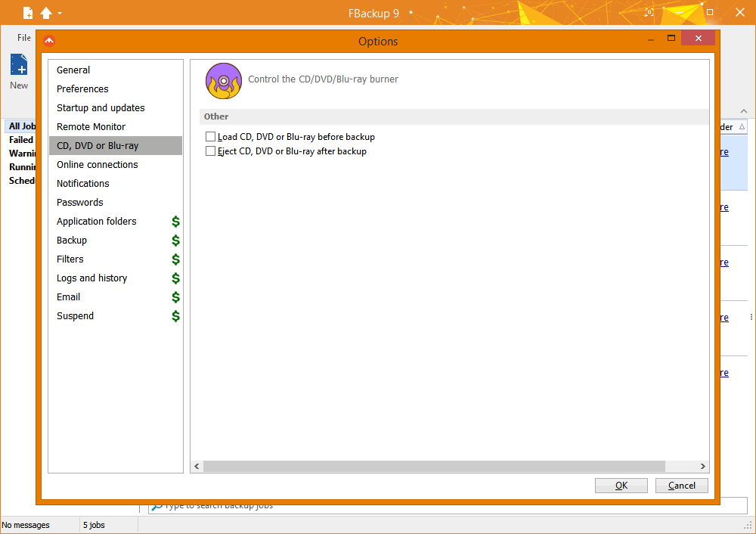Screen dimensions: 756x534
Task: Open Backup options page
Action: coord(115,241)
